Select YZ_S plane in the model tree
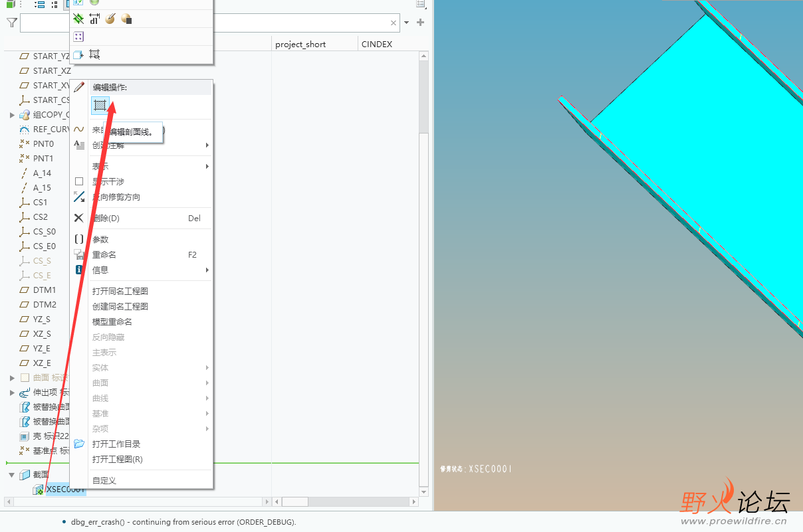 42,319
